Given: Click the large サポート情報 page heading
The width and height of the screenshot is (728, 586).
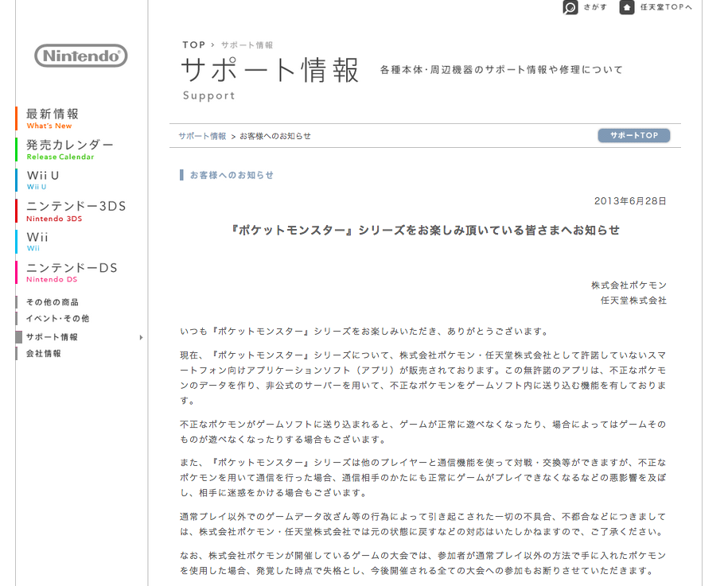Looking at the screenshot, I should (x=270, y=70).
